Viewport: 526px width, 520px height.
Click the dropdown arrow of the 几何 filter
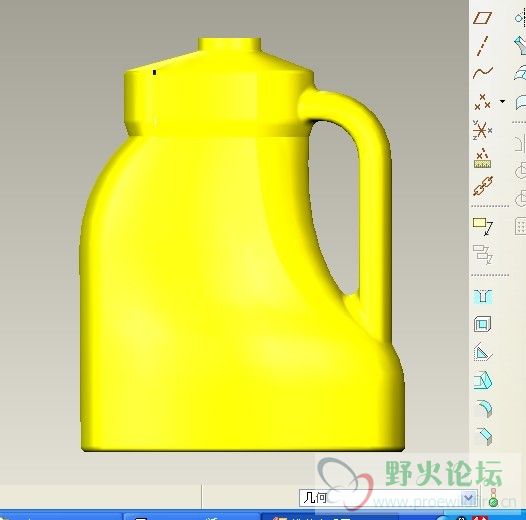pyautogui.click(x=469, y=498)
